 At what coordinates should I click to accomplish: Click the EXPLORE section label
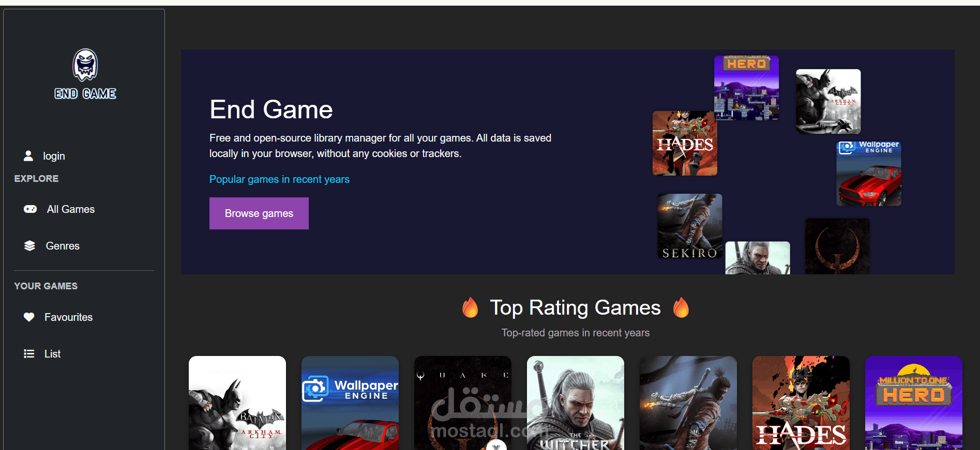(x=36, y=178)
